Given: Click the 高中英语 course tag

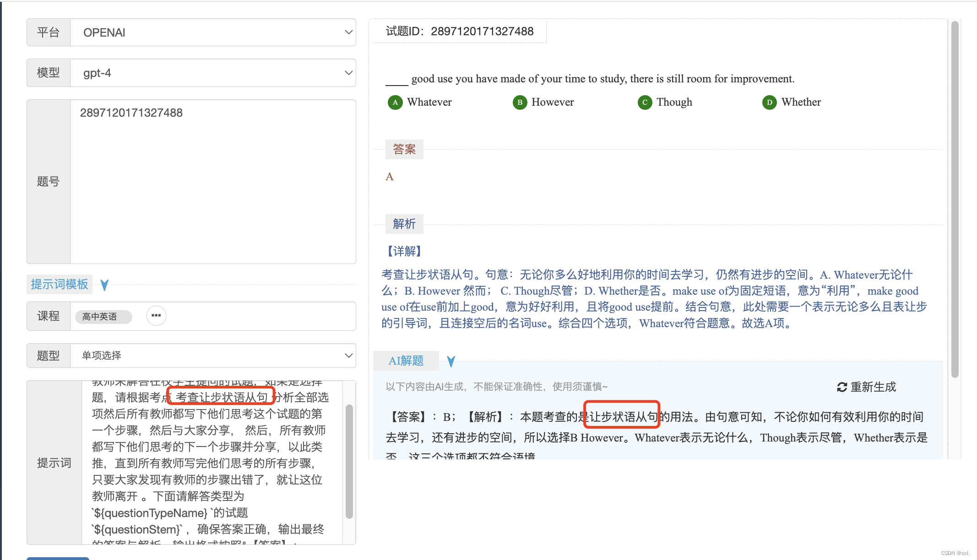Looking at the screenshot, I should (100, 317).
